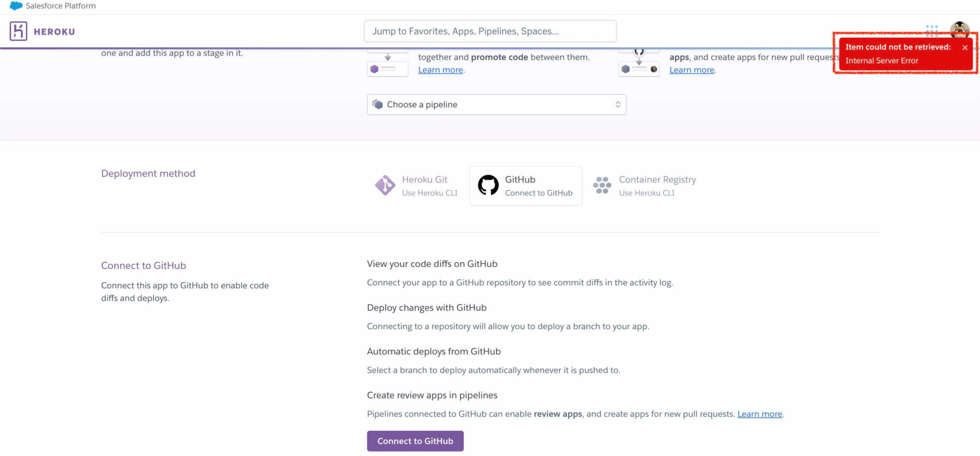Screen dimensions: 980x456
Task: Open the apps grid icon near the avatar
Action: (932, 30)
